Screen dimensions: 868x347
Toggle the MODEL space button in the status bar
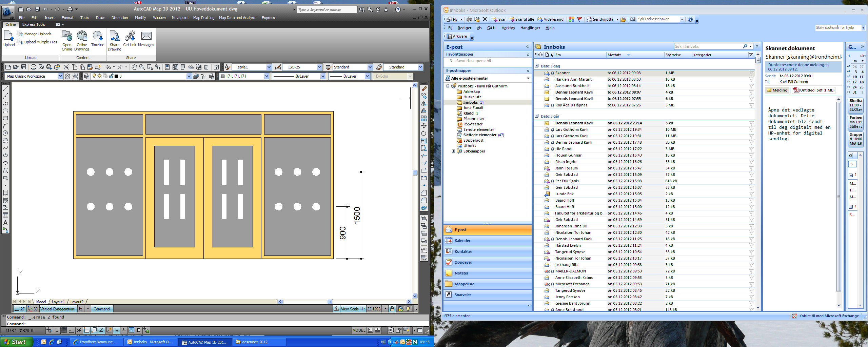click(359, 330)
